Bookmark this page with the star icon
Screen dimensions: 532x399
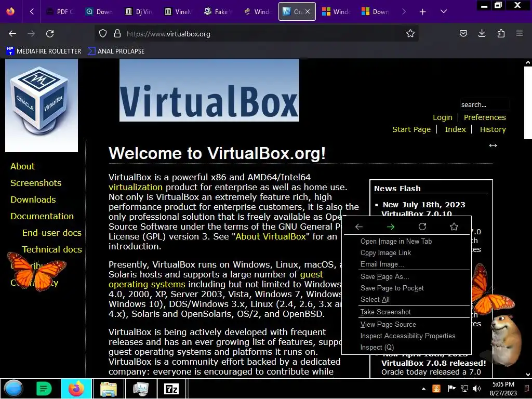(x=410, y=34)
